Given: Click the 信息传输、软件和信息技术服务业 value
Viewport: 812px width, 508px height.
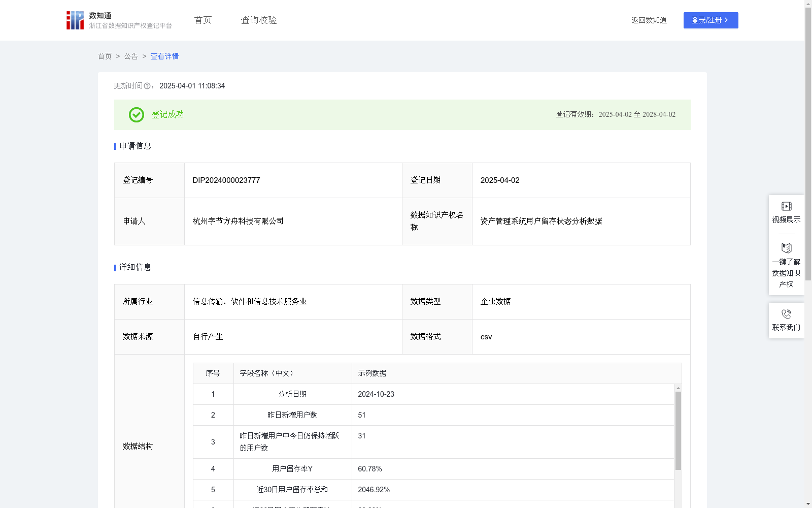Looking at the screenshot, I should click(250, 302).
